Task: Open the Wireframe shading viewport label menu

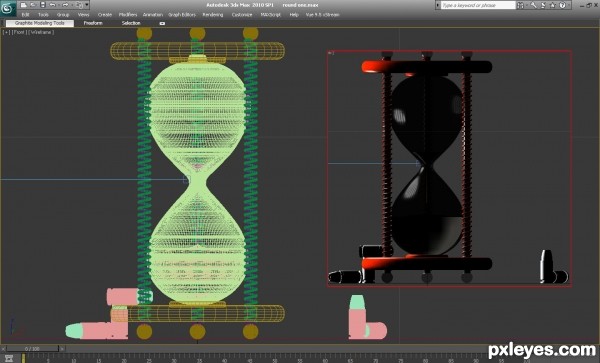Action: point(41,33)
